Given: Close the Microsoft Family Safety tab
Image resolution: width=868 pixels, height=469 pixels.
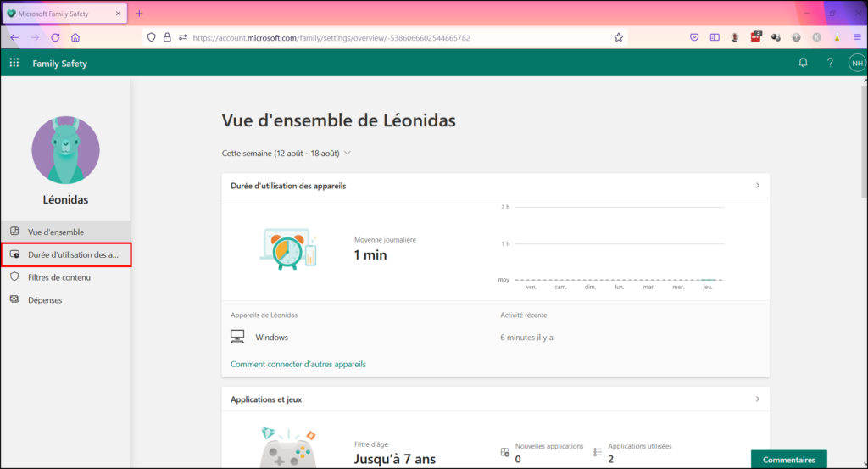Looking at the screenshot, I should pos(118,14).
